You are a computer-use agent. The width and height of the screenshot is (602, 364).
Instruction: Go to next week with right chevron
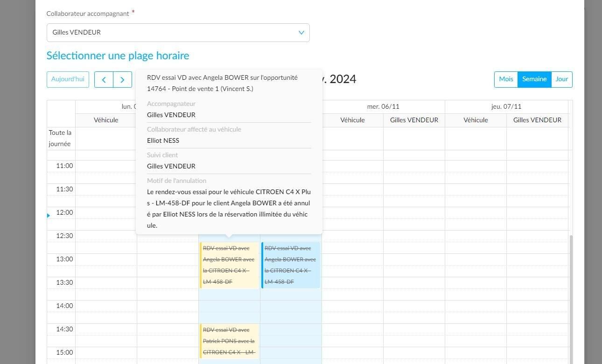click(122, 79)
